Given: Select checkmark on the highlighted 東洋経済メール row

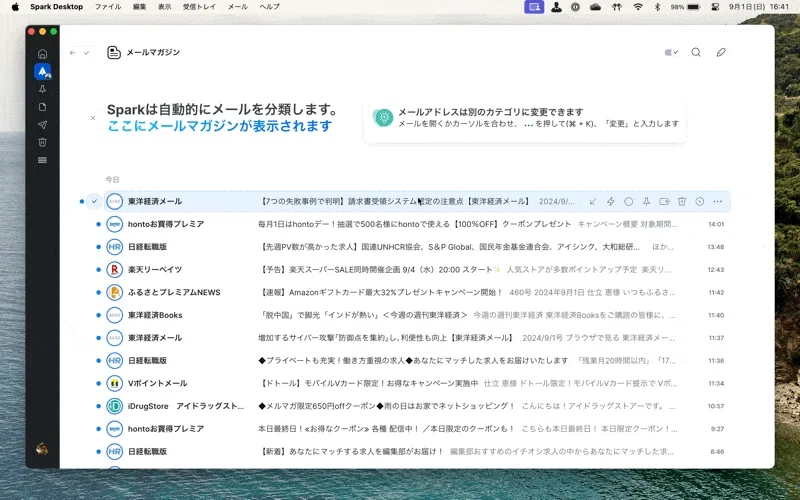Looking at the screenshot, I should pos(94,202).
